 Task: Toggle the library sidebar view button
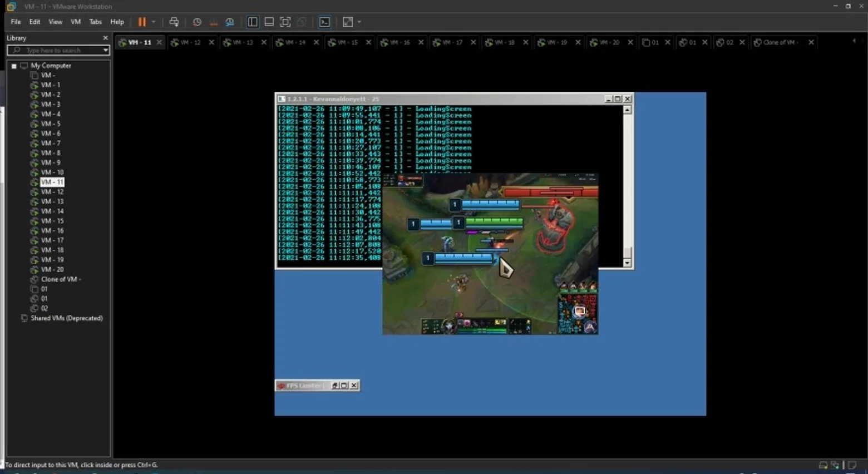click(253, 22)
